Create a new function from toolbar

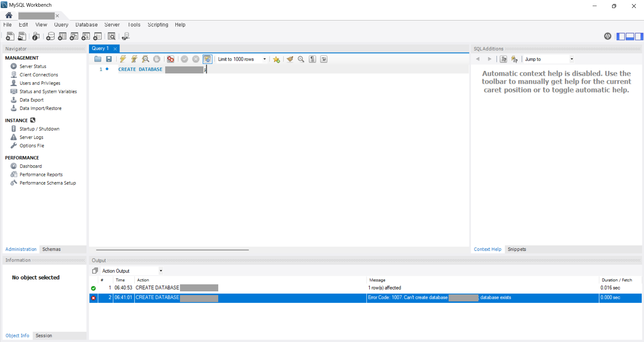click(x=97, y=36)
